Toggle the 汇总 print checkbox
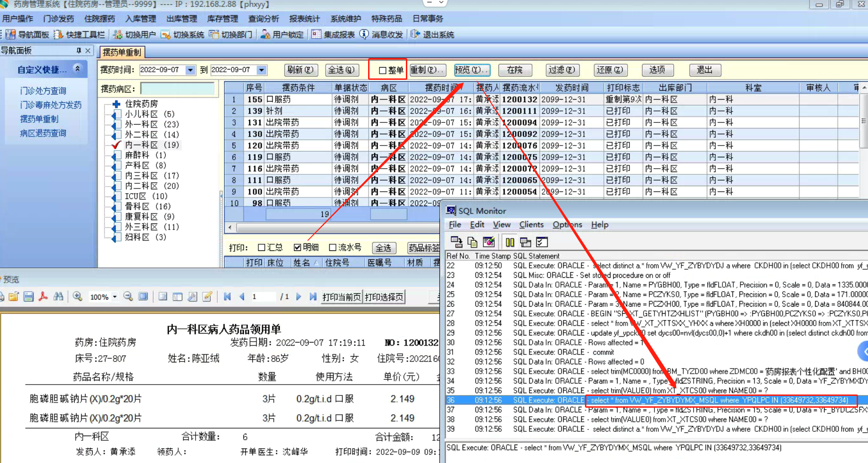 pyautogui.click(x=261, y=248)
